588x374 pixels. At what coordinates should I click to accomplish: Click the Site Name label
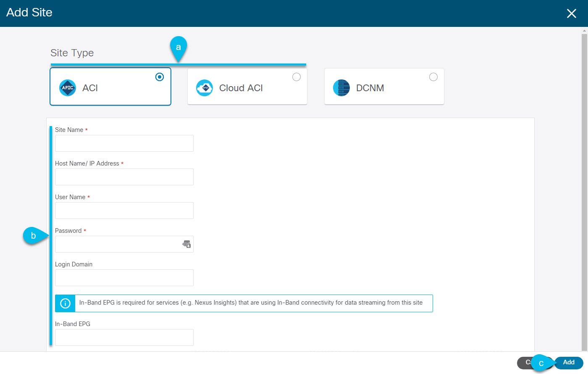pyautogui.click(x=69, y=130)
